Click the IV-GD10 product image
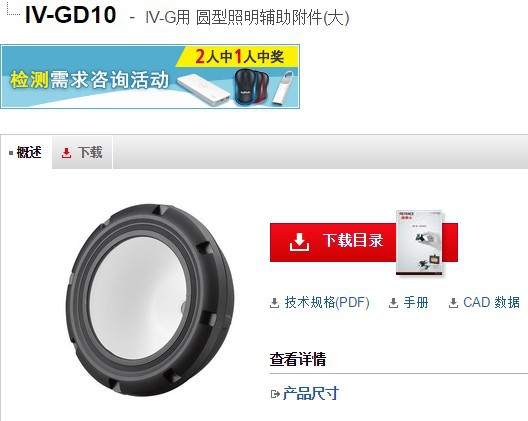 (x=150, y=300)
